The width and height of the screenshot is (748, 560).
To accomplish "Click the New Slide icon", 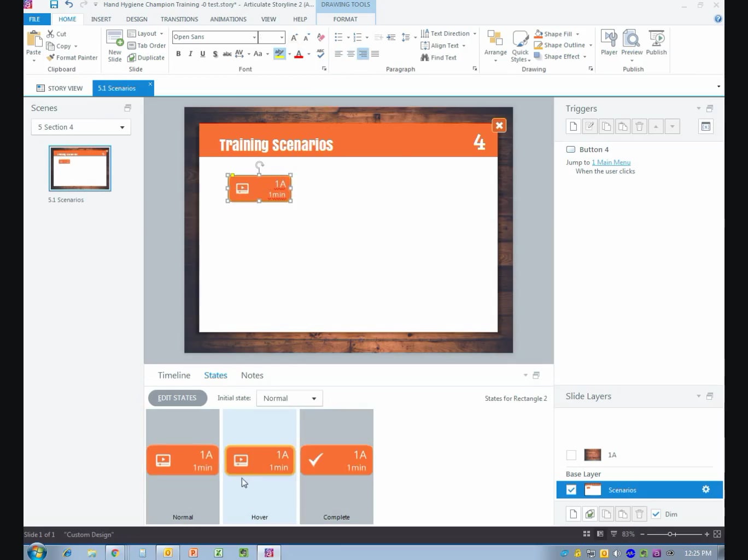I will coord(115,46).
